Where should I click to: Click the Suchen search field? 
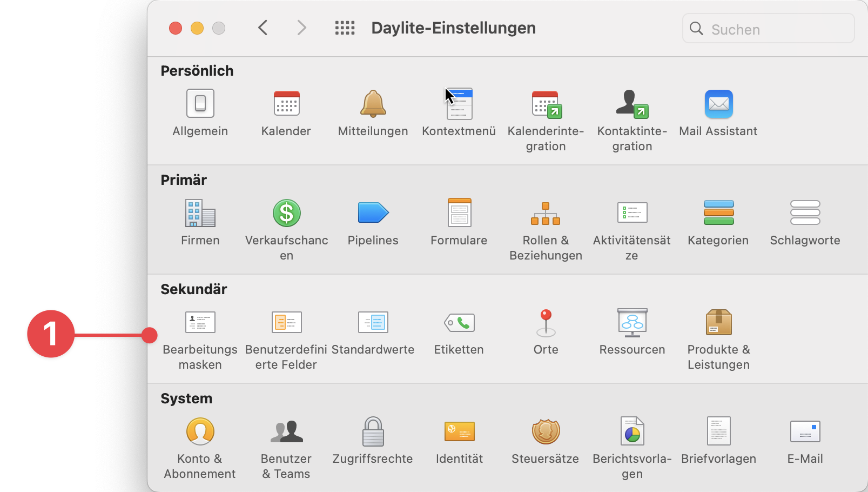pos(767,29)
